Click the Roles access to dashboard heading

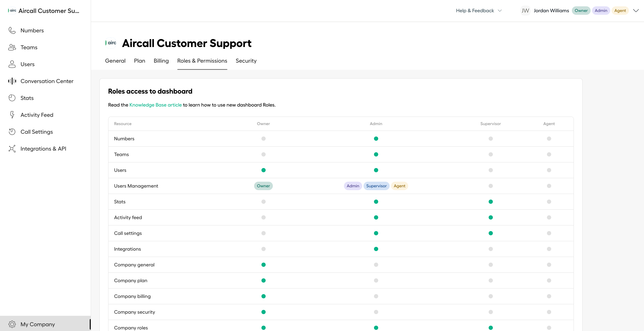(x=150, y=91)
